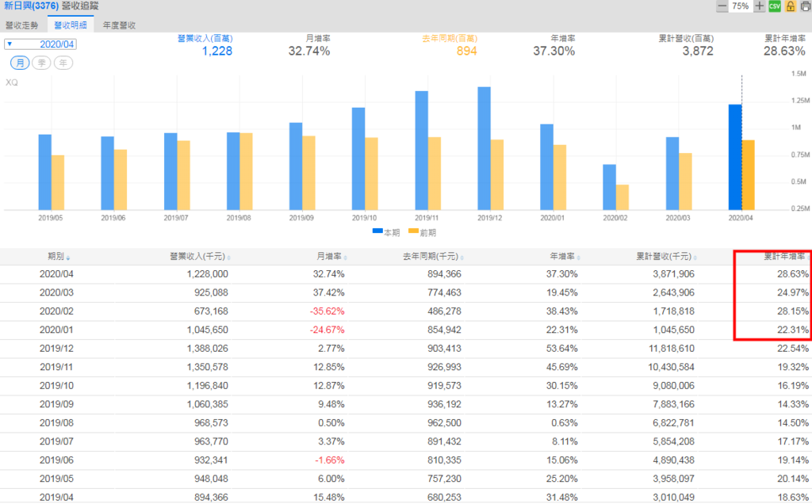Select the 2019/06 table row period
The height and width of the screenshot is (504, 812).
56,460
